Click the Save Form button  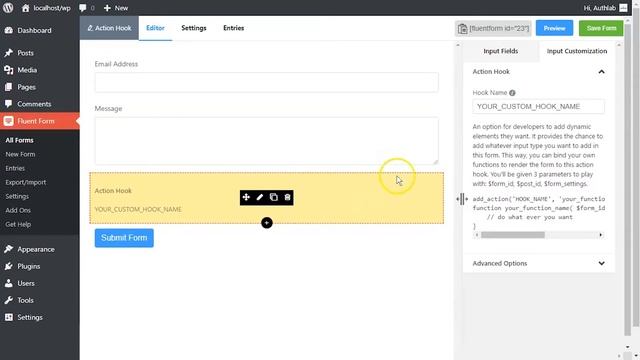click(x=601, y=28)
